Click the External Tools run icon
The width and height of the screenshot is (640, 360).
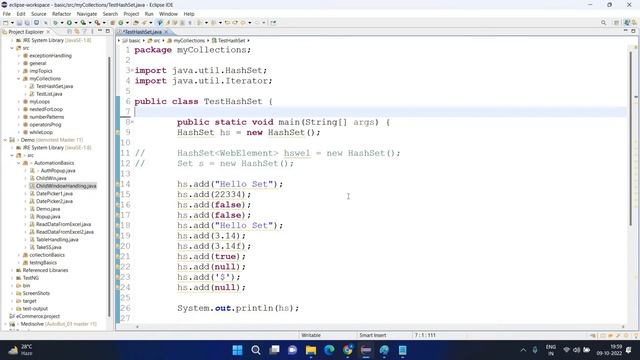[x=97, y=23]
